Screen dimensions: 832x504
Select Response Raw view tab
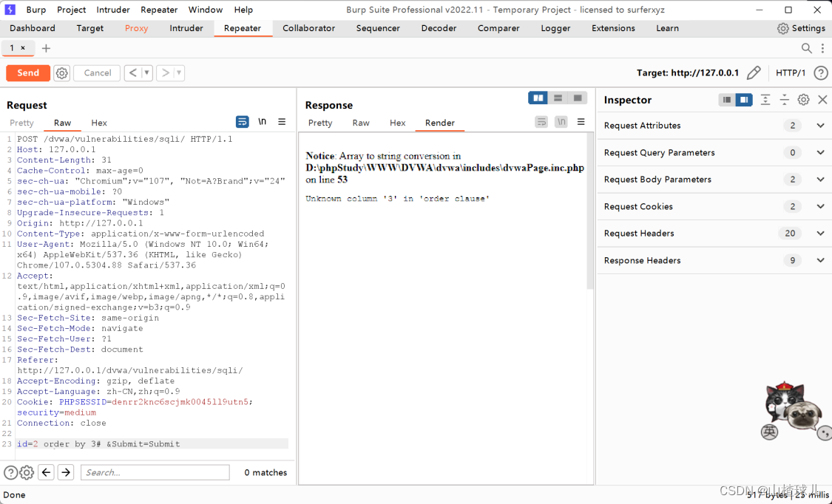coord(361,123)
